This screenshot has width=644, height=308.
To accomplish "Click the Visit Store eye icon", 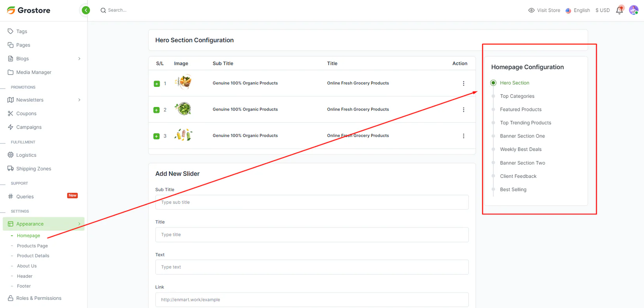I will [531, 10].
